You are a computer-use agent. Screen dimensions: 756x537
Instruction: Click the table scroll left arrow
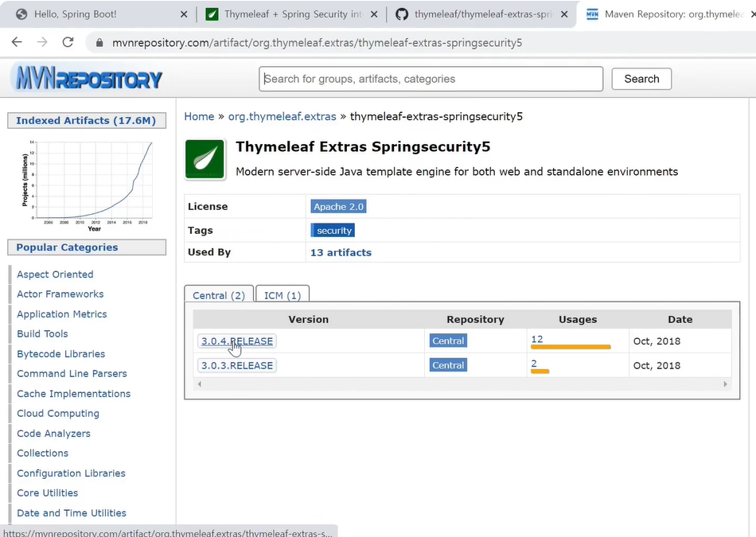pyautogui.click(x=200, y=384)
